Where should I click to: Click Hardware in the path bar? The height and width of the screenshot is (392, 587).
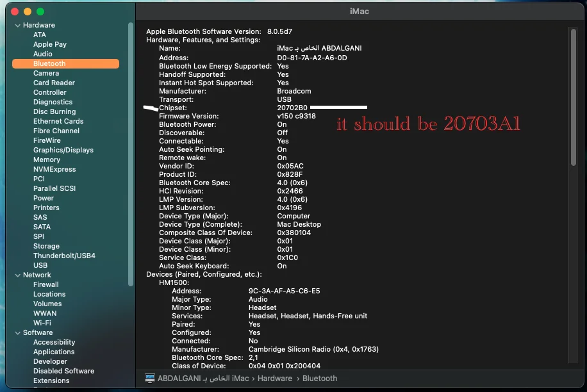(x=275, y=379)
